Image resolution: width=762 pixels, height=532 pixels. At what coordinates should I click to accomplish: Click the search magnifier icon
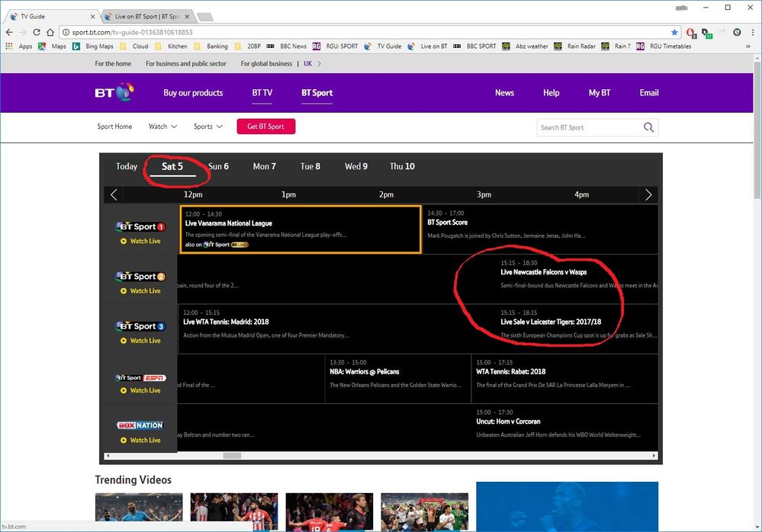[648, 127]
